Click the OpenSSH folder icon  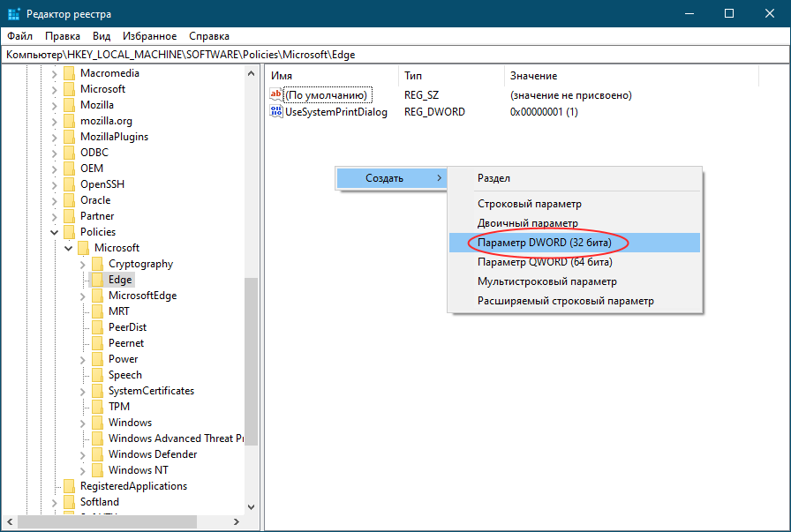[x=70, y=184]
